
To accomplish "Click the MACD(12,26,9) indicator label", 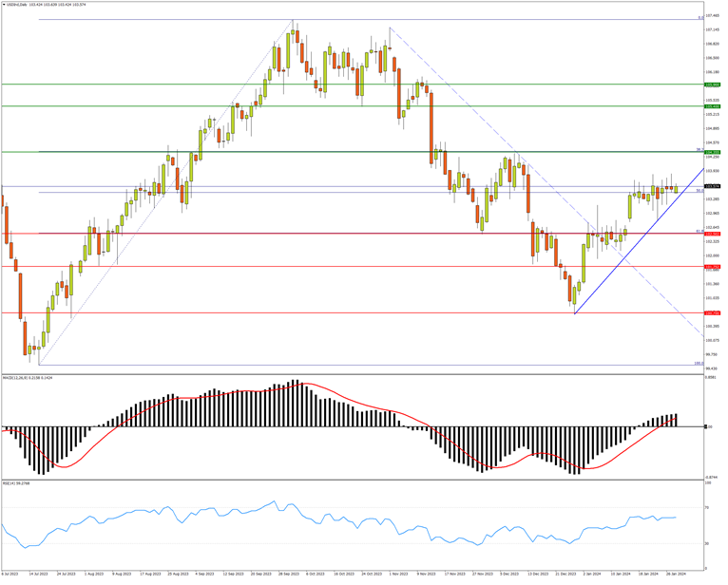I will point(19,378).
